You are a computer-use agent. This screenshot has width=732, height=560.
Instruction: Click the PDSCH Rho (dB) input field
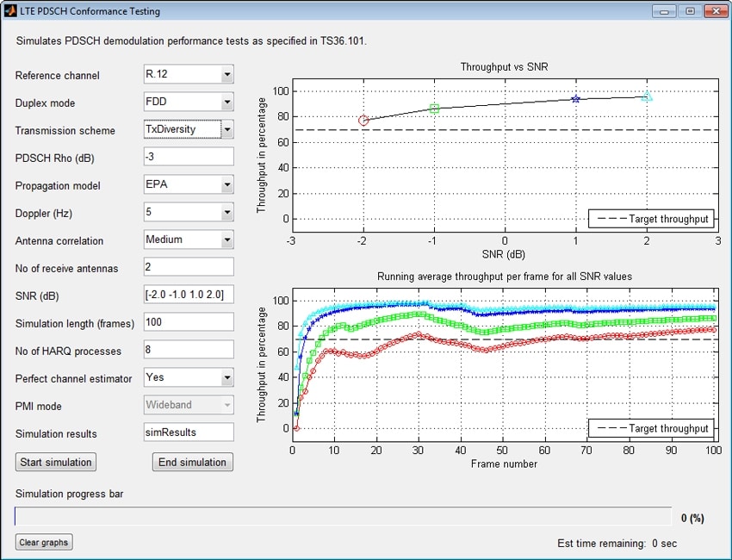(x=189, y=157)
